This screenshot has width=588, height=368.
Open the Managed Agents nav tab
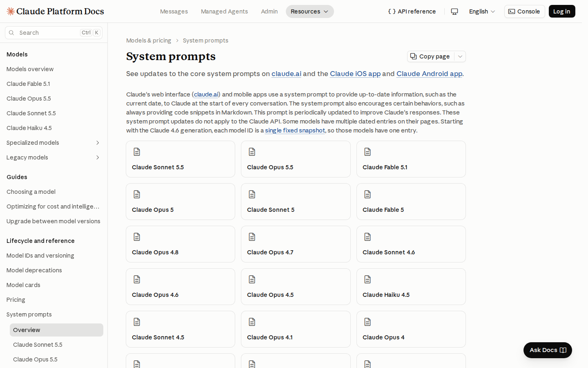(224, 11)
